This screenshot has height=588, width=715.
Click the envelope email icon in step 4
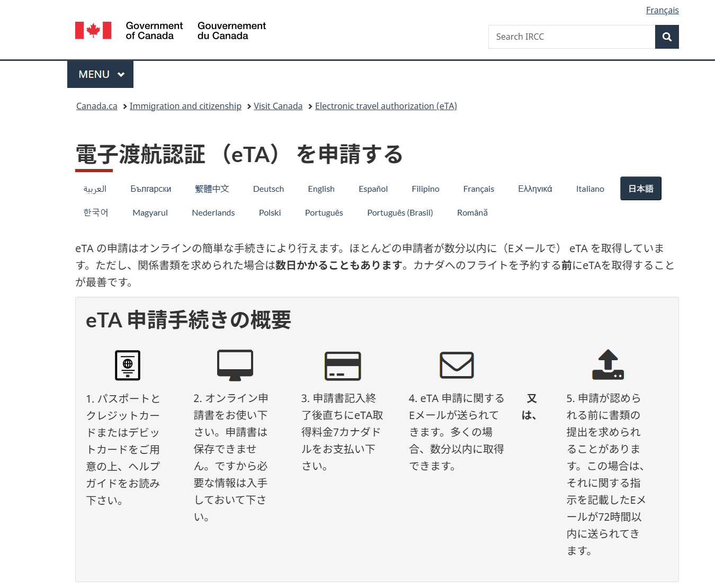click(x=457, y=365)
